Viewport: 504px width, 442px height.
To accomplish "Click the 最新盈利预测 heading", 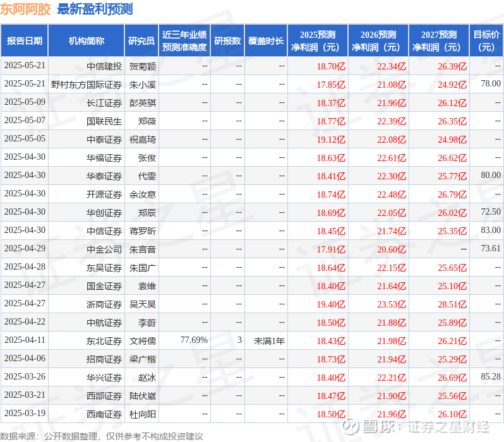I will 95,9.
